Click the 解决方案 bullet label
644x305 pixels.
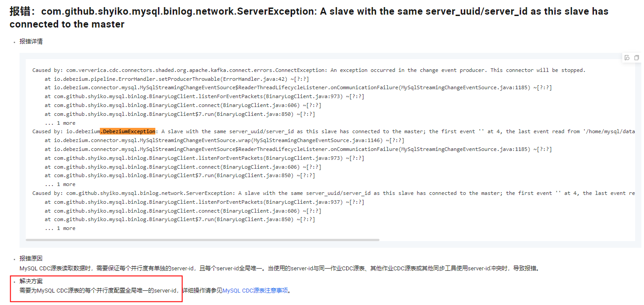31,281
